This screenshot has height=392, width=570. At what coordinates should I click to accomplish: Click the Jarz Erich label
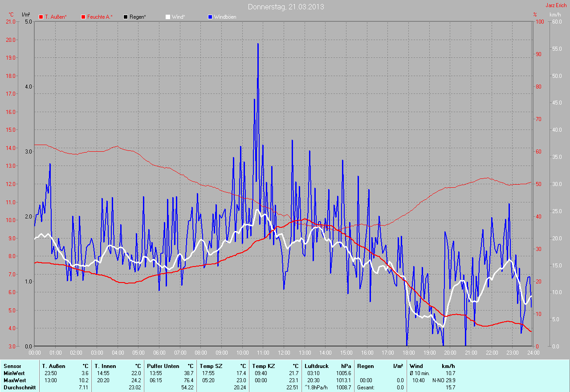(557, 6)
